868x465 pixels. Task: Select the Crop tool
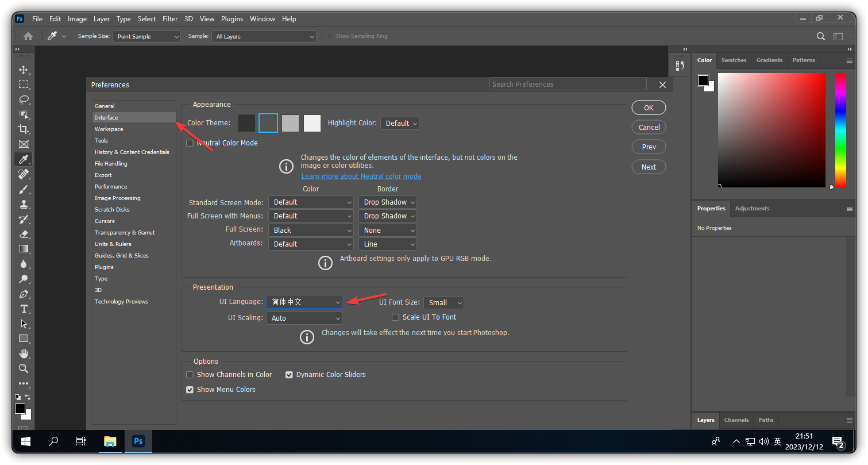coord(24,129)
